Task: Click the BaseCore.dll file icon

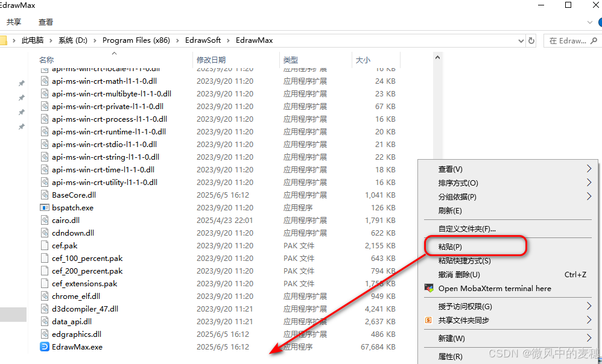Action: click(45, 195)
